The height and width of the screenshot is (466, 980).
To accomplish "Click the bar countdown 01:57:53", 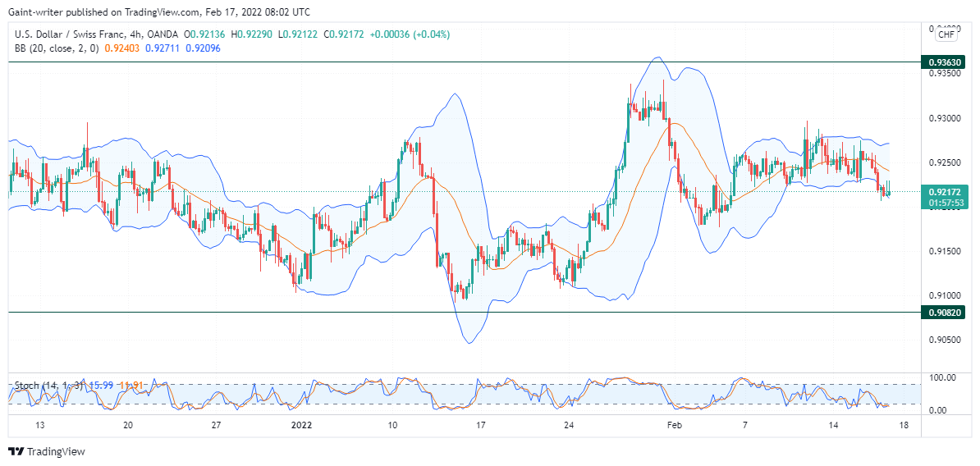I will (x=944, y=203).
